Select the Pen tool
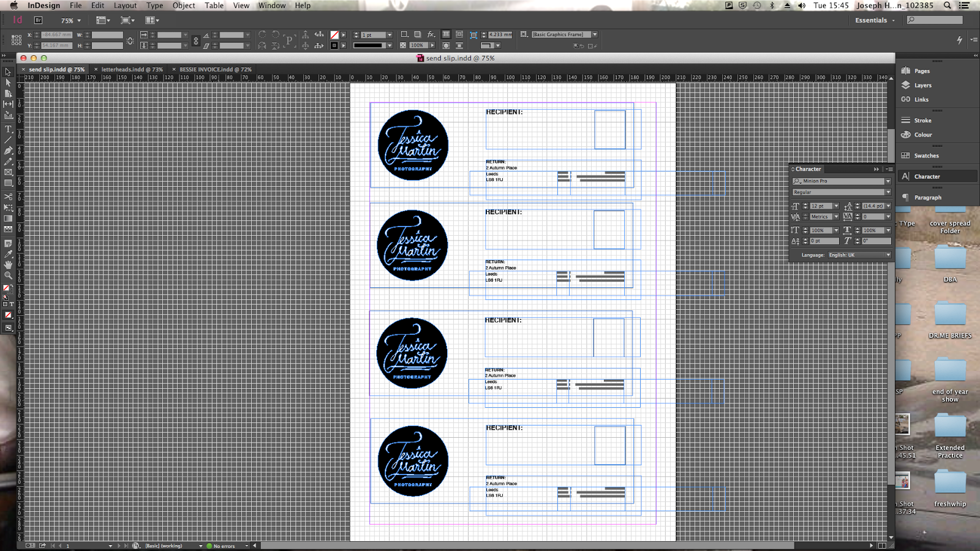This screenshot has width=980, height=551. click(x=8, y=151)
